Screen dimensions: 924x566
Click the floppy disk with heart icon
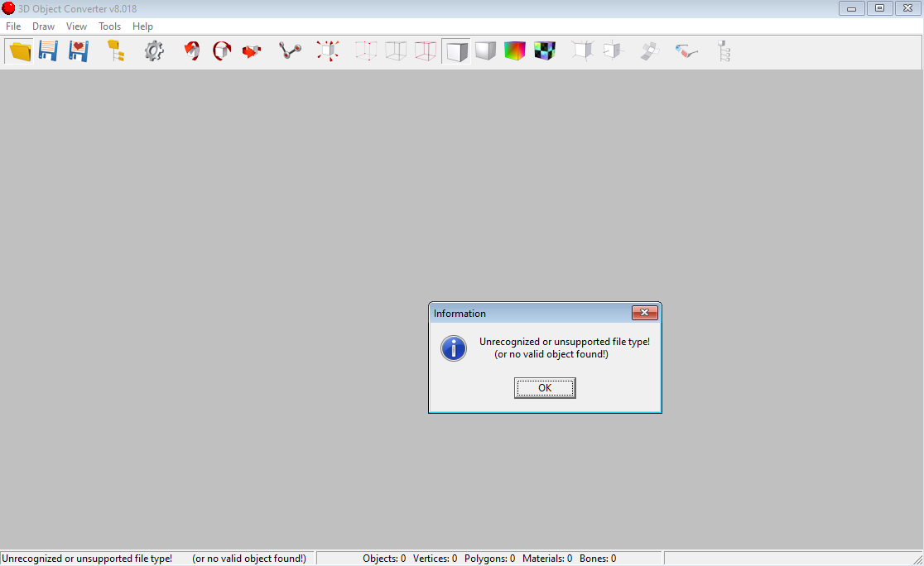[79, 51]
